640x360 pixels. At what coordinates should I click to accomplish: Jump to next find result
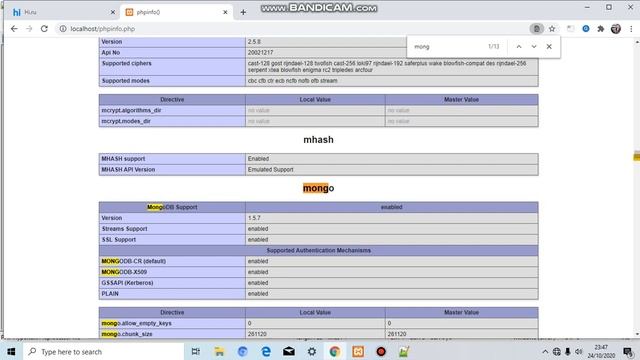point(534,47)
